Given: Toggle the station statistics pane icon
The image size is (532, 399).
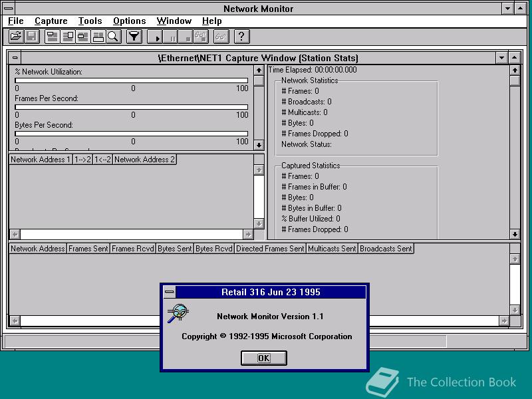Looking at the screenshot, I should pyautogui.click(x=98, y=37).
